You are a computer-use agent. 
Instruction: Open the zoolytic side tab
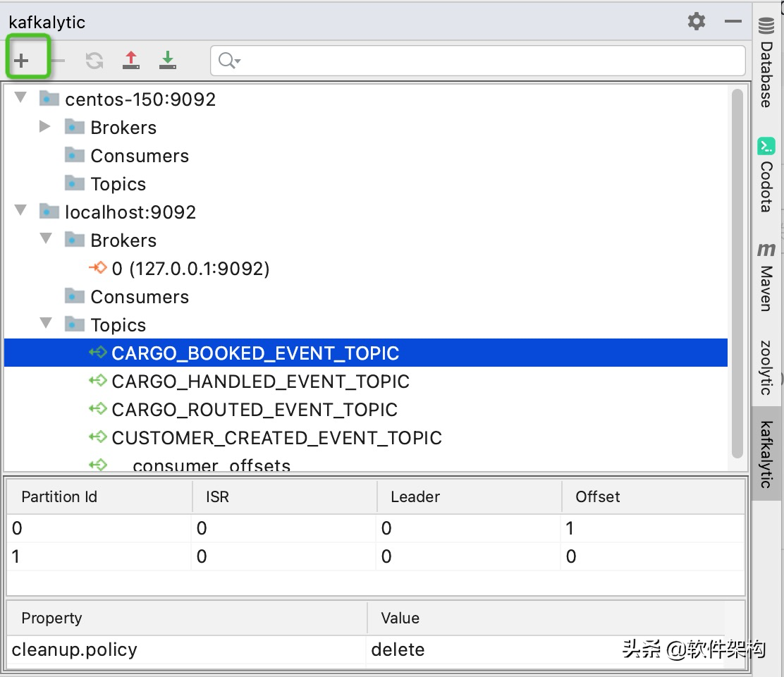click(x=766, y=367)
